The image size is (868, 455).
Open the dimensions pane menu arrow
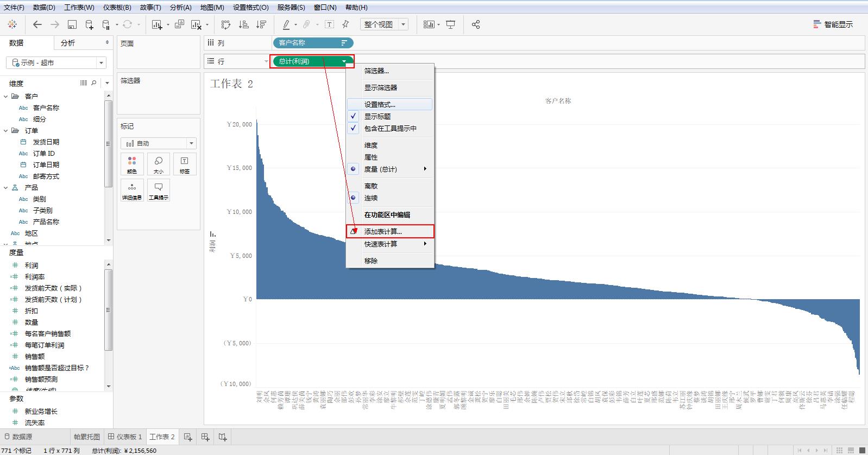coord(107,83)
